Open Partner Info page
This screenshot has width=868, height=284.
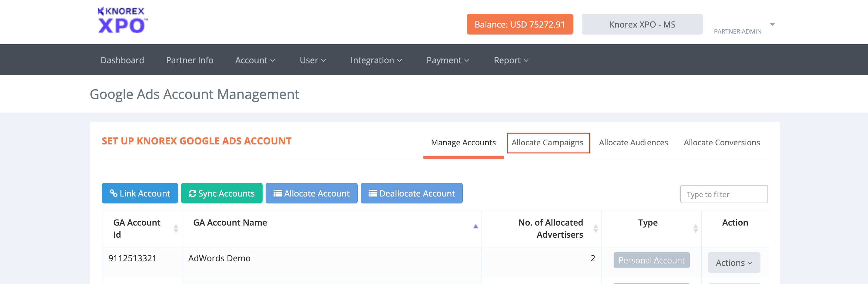tap(189, 60)
